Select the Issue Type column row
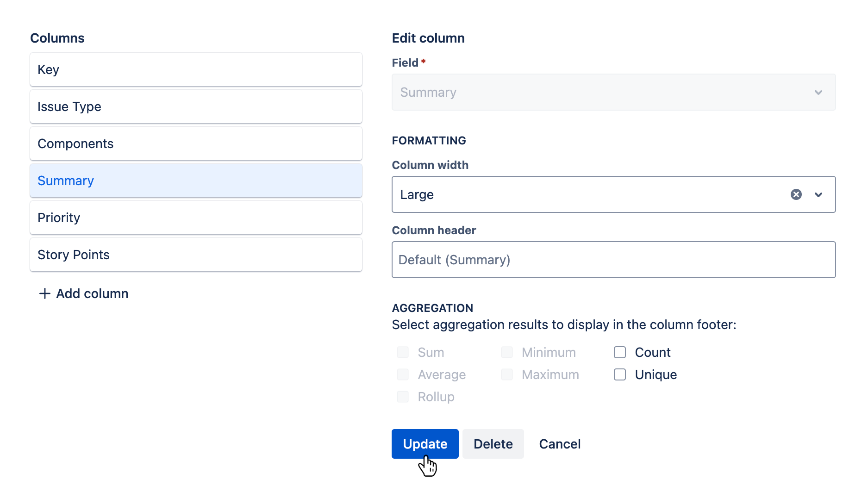 tap(196, 106)
